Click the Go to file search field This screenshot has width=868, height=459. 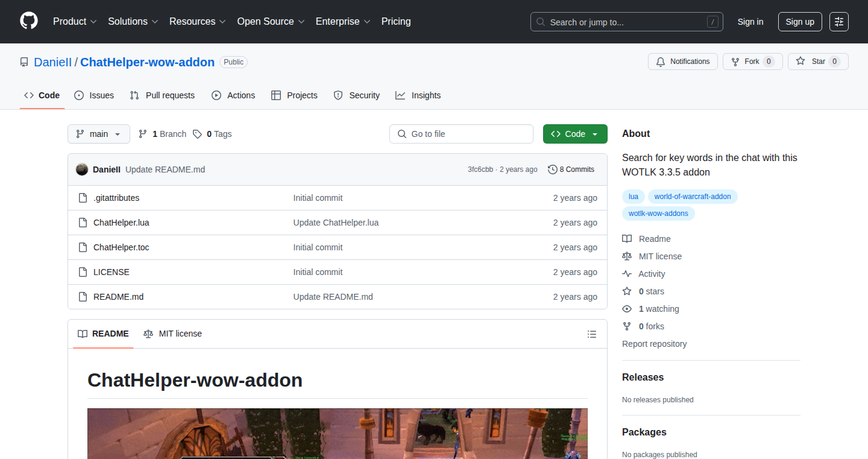(461, 134)
